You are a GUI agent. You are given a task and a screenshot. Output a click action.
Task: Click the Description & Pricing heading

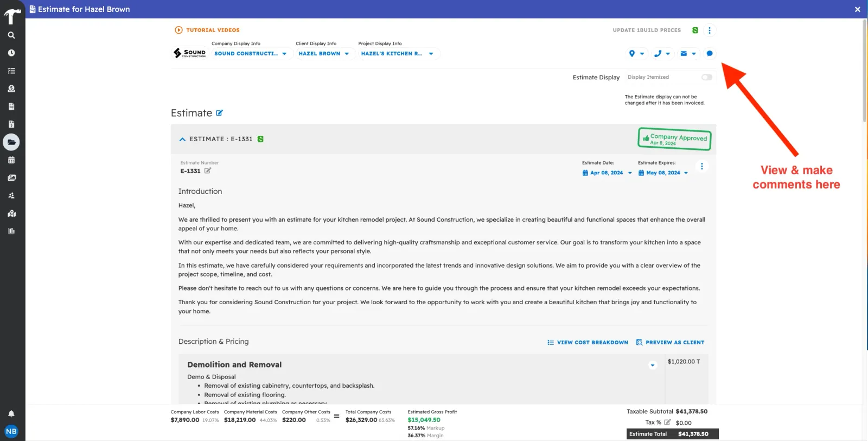tap(213, 342)
